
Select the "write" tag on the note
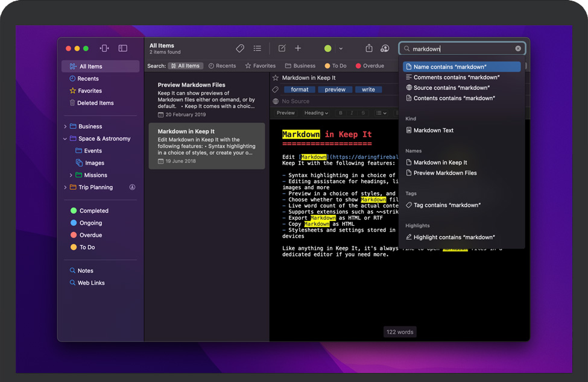click(368, 90)
